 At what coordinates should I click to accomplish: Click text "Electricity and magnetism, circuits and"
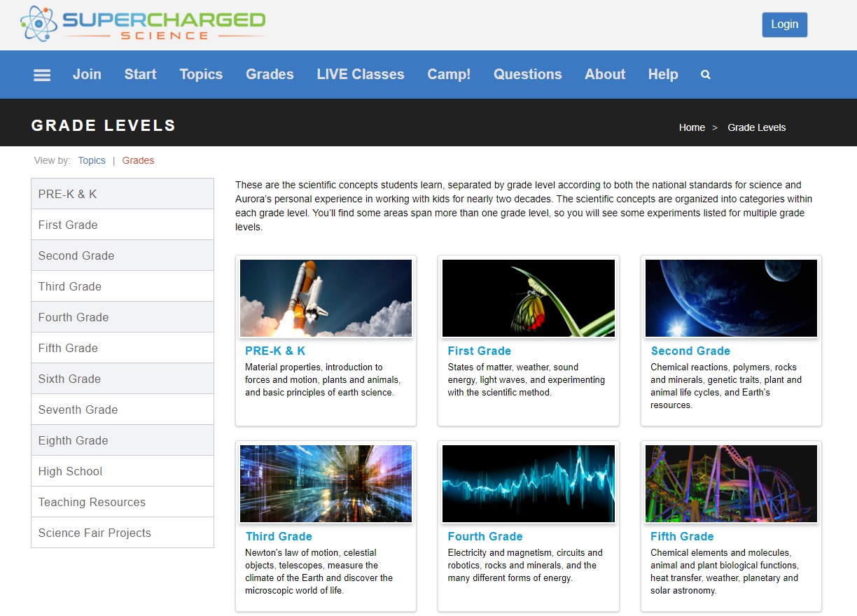tap(525, 552)
